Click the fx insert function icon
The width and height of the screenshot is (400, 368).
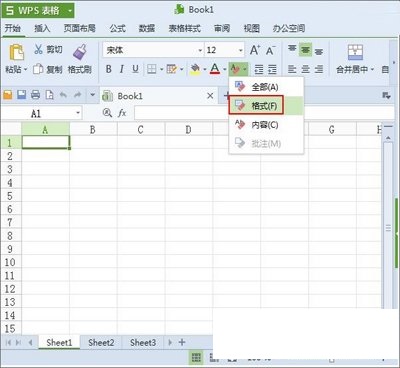[122, 113]
